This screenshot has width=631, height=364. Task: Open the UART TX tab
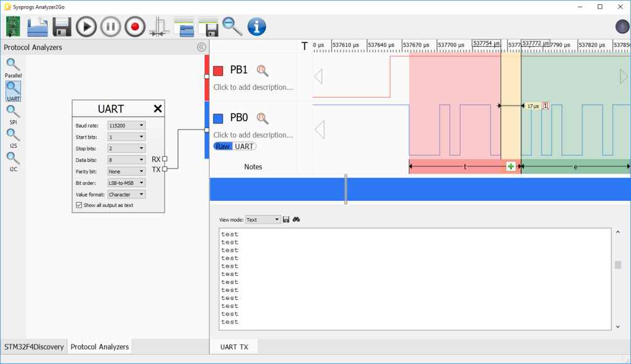tap(234, 346)
